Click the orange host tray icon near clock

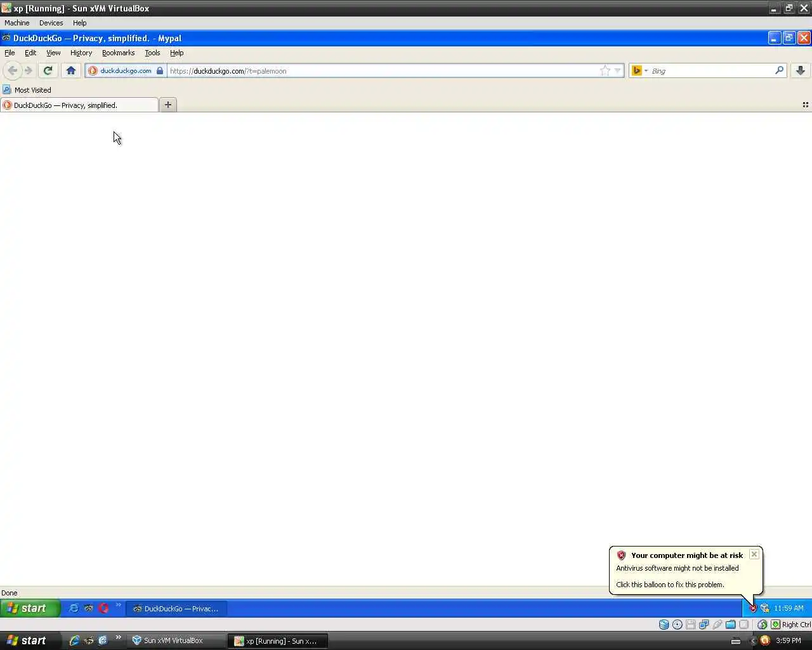(765, 640)
